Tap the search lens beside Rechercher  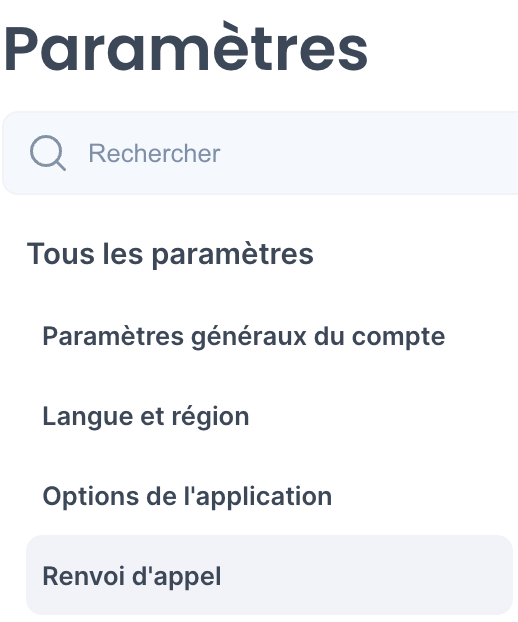click(x=48, y=153)
